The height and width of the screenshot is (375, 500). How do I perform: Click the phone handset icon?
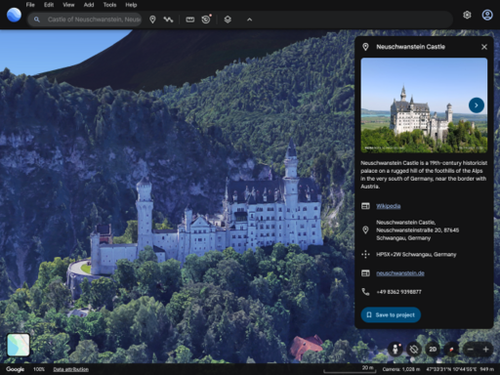pyautogui.click(x=366, y=292)
